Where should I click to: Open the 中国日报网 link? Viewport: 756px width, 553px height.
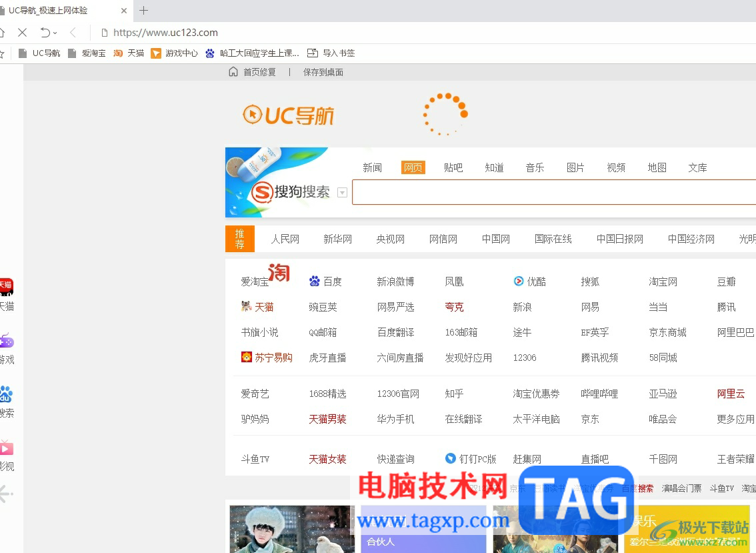(x=620, y=239)
